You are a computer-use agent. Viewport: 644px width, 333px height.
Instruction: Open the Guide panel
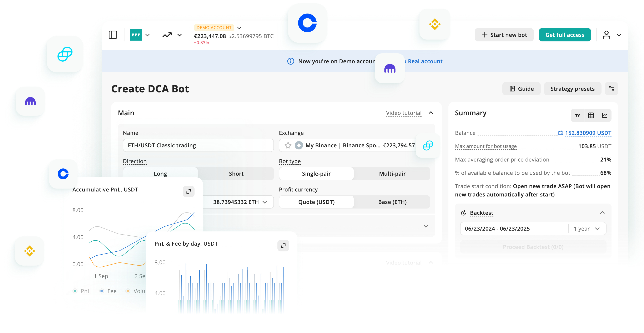[x=521, y=89]
